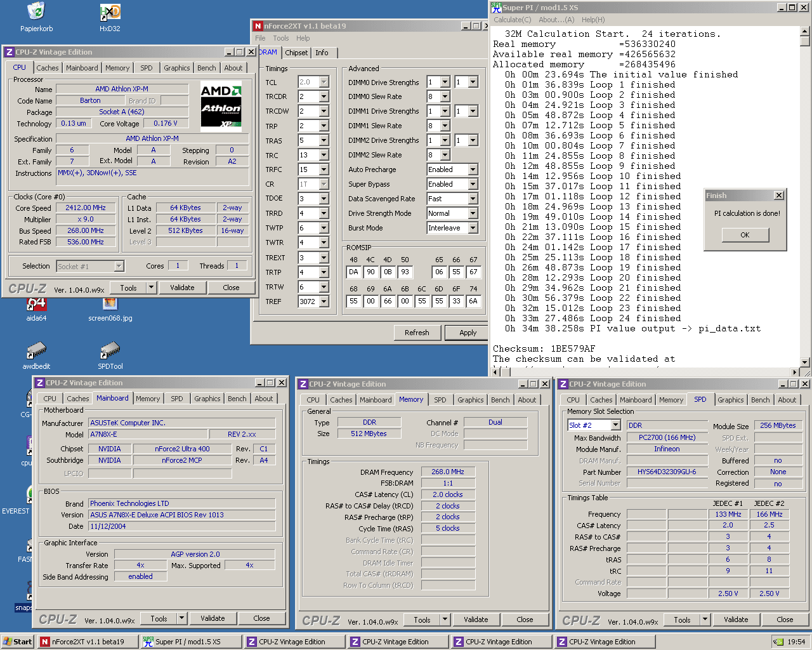Open the Papierkorb recycle bin icon
This screenshot has height=650, width=812.
[36, 12]
